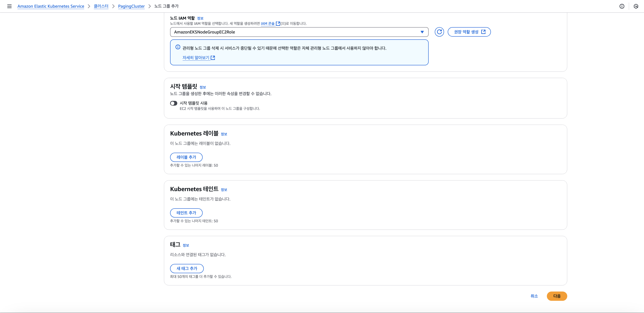Click the hexagon settings icon top right

coord(636,6)
